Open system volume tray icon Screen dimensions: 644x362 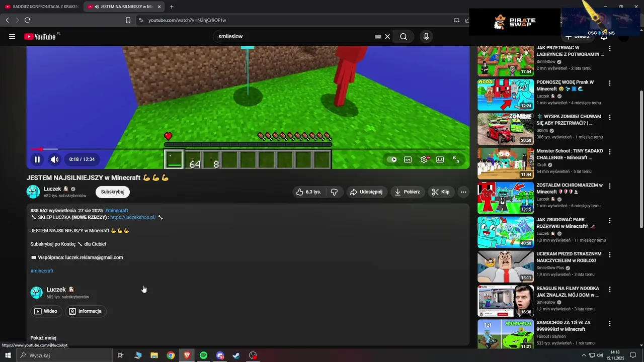pyautogui.click(x=600, y=355)
